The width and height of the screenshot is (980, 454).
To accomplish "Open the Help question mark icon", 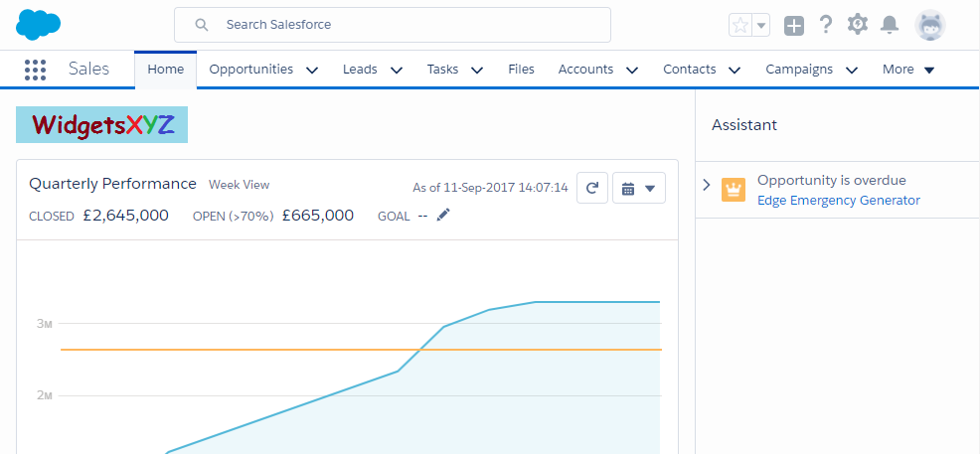I will click(826, 25).
